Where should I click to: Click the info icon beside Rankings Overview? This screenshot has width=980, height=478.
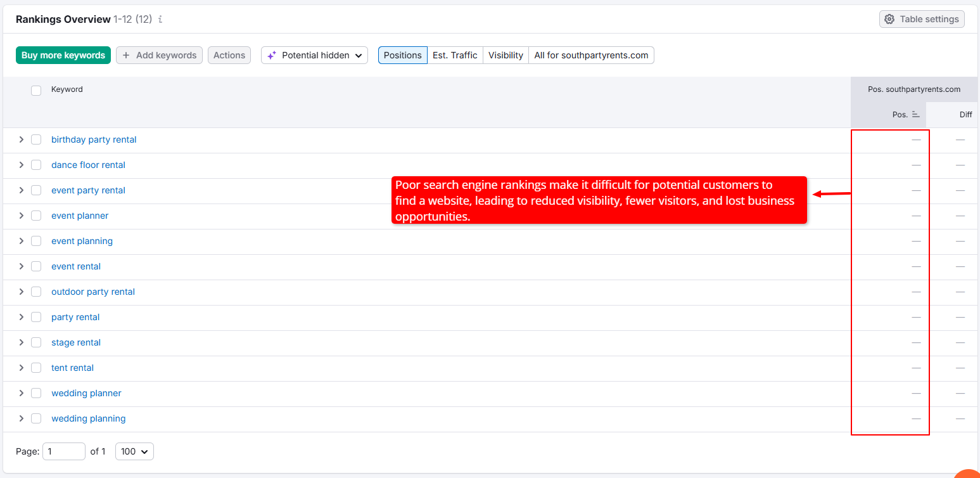click(x=160, y=20)
